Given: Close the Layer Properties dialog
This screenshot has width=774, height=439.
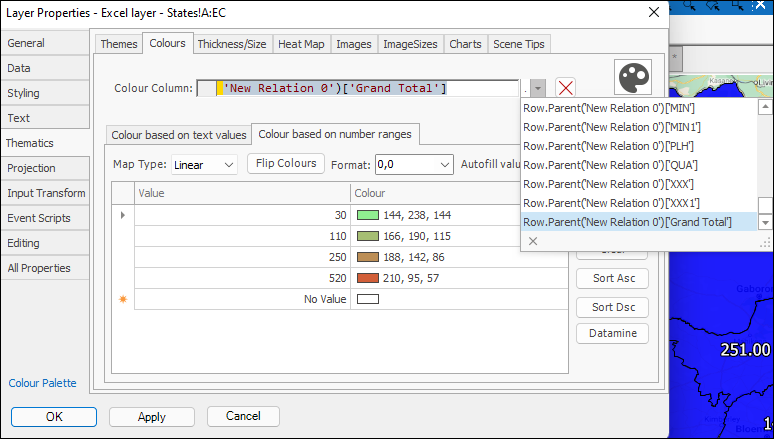Looking at the screenshot, I should pyautogui.click(x=653, y=13).
